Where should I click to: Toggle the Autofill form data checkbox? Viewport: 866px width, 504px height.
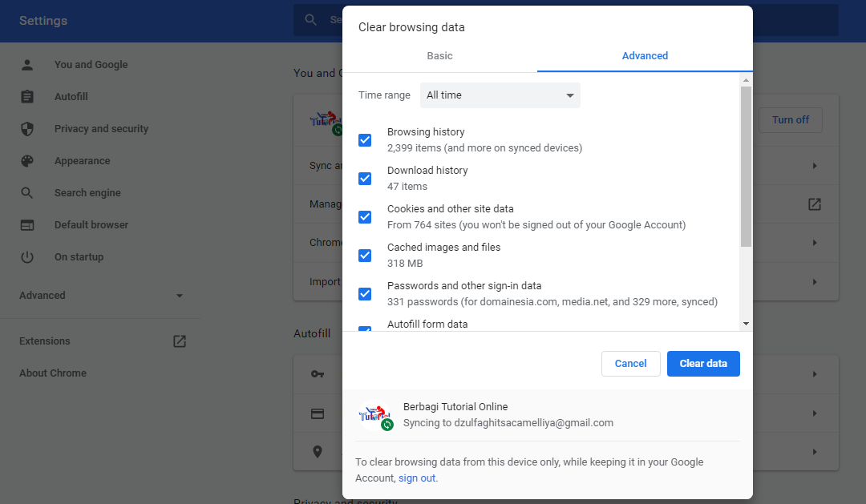click(x=365, y=329)
